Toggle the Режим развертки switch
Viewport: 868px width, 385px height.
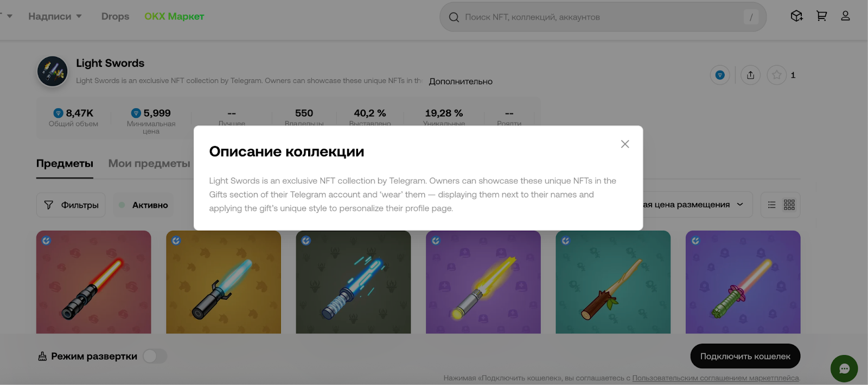155,356
